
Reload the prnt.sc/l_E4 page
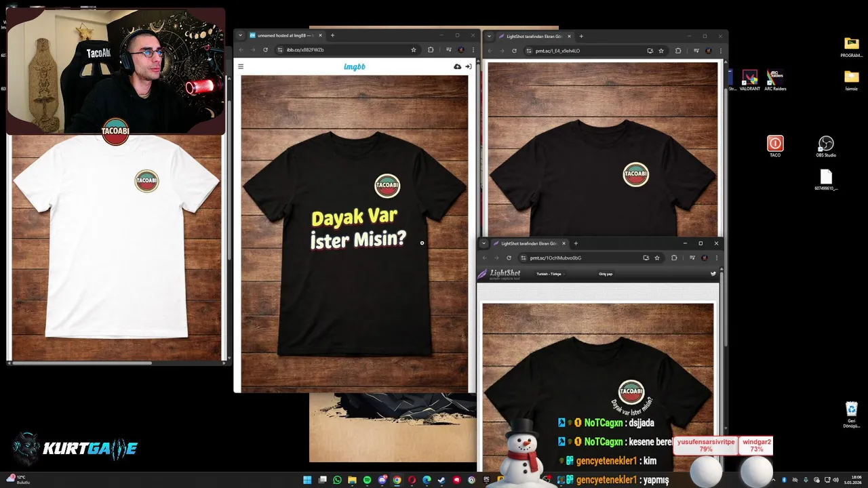pyautogui.click(x=514, y=50)
